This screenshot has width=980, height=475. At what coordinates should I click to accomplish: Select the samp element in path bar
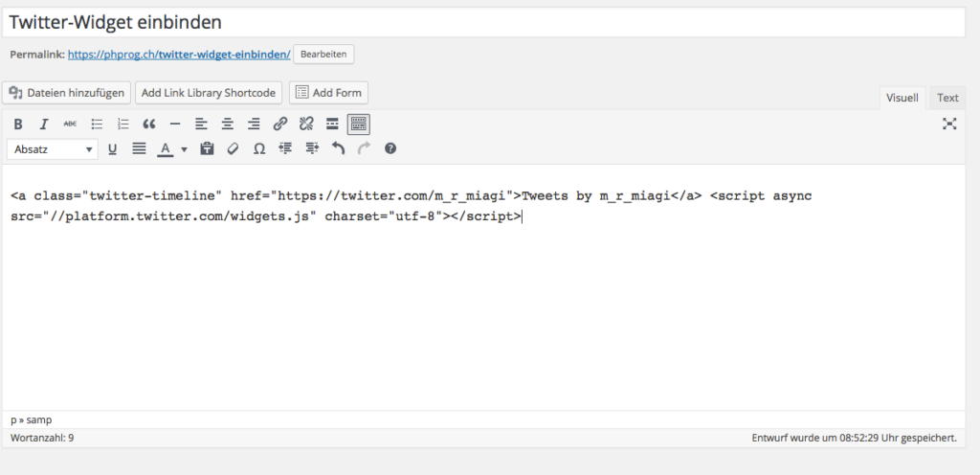tap(38, 420)
